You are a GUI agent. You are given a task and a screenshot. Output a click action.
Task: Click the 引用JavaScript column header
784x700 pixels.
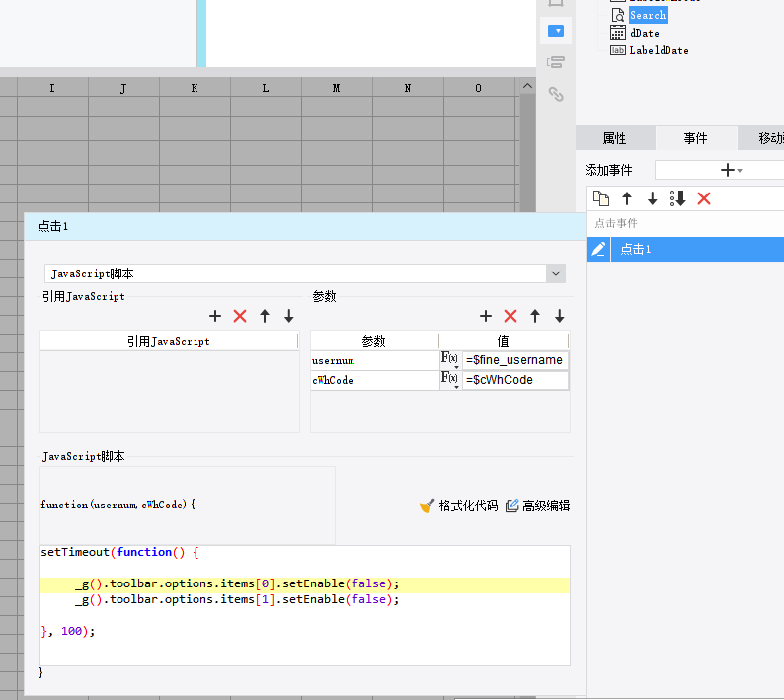(x=169, y=341)
